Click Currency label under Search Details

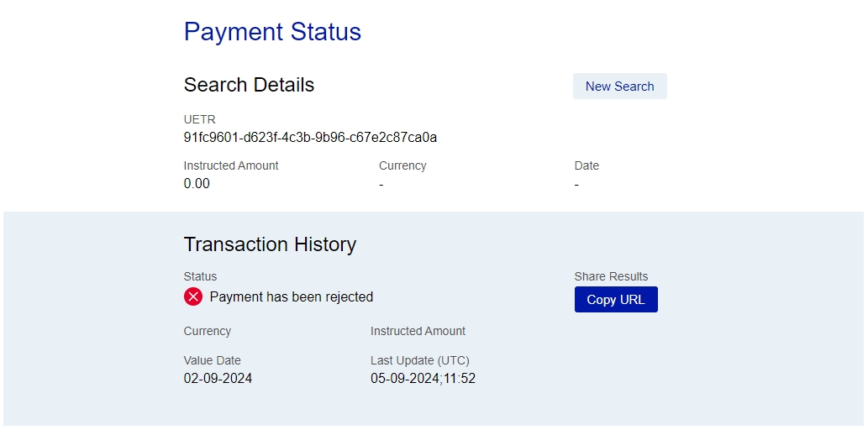(x=402, y=165)
